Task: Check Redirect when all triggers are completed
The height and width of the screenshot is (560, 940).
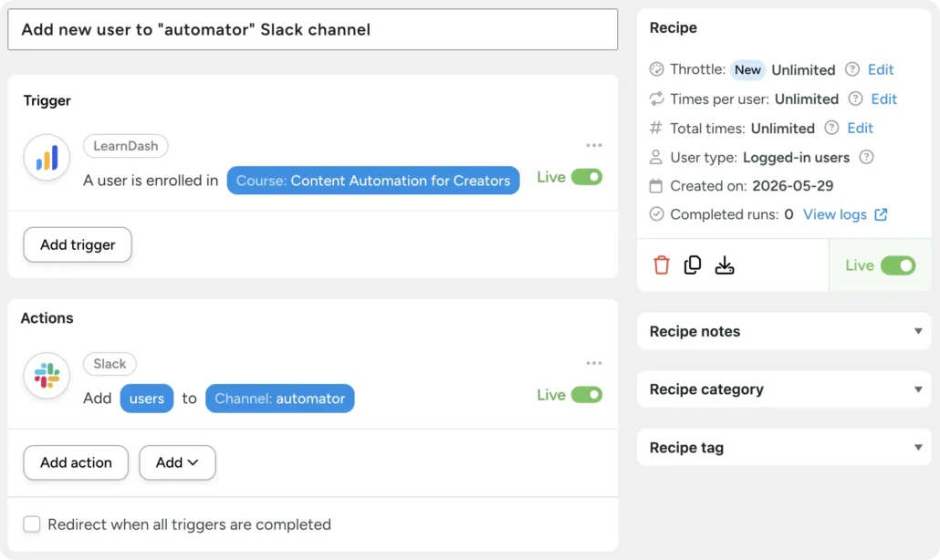Action: (32, 524)
